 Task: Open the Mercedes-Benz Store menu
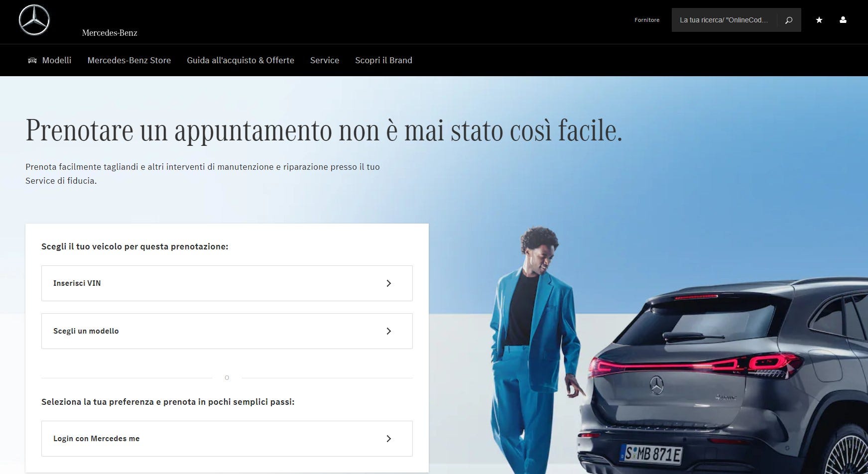click(x=129, y=60)
